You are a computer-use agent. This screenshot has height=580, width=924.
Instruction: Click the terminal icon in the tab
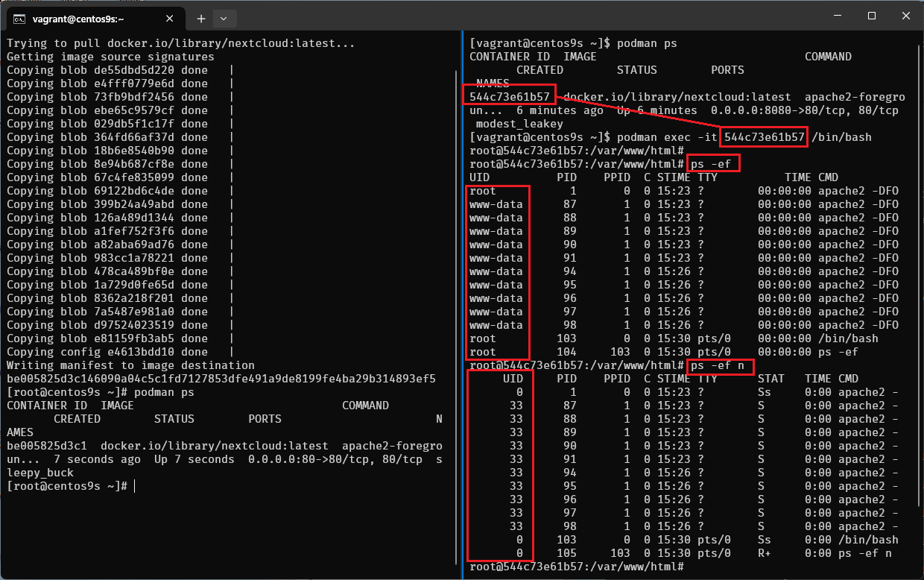(x=20, y=18)
